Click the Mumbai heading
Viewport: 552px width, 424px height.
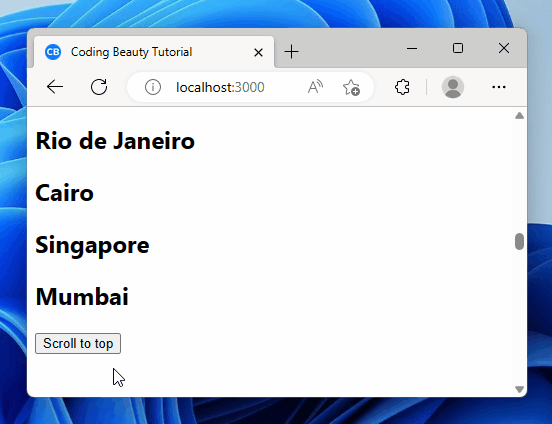click(82, 297)
